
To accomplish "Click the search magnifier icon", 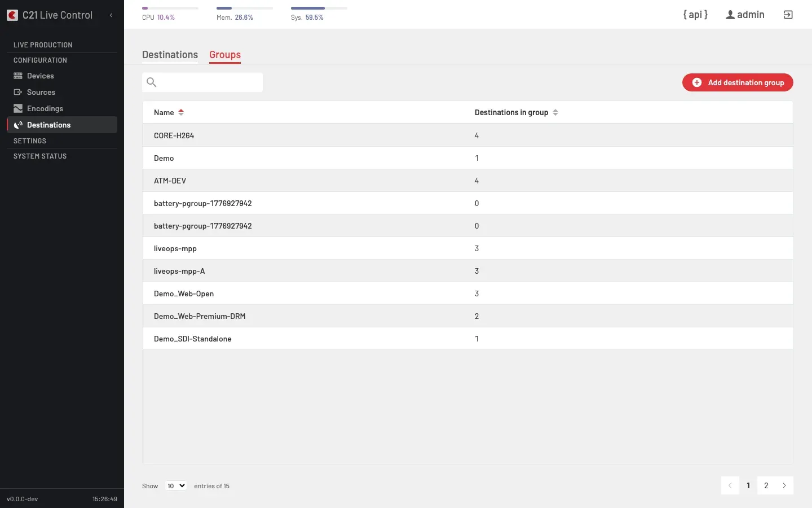I will coord(152,82).
